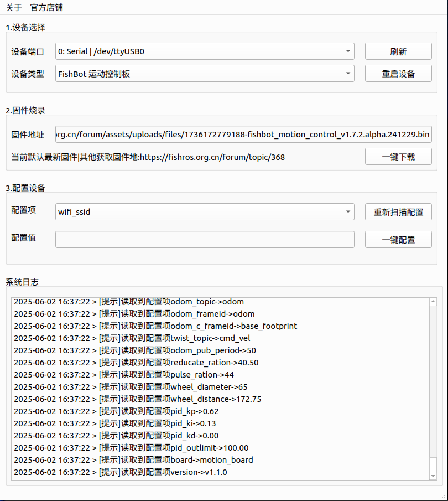Focus the 固件地址 firmware URL field

click(x=243, y=134)
